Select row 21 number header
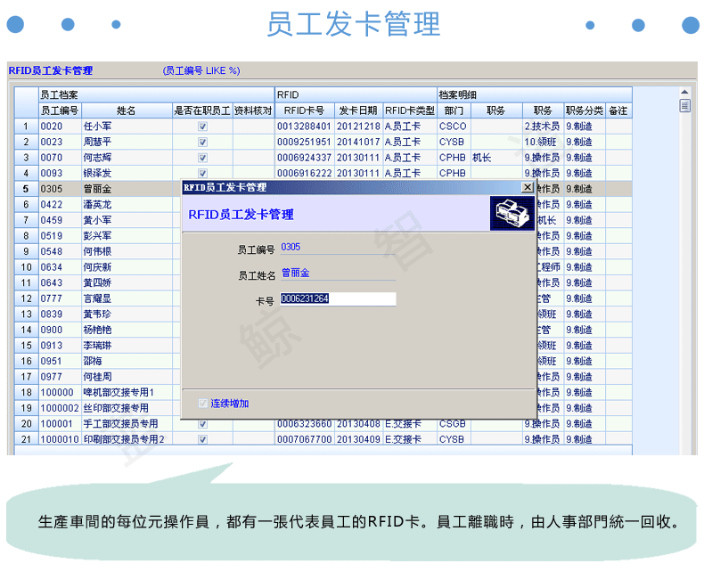 [x=26, y=439]
